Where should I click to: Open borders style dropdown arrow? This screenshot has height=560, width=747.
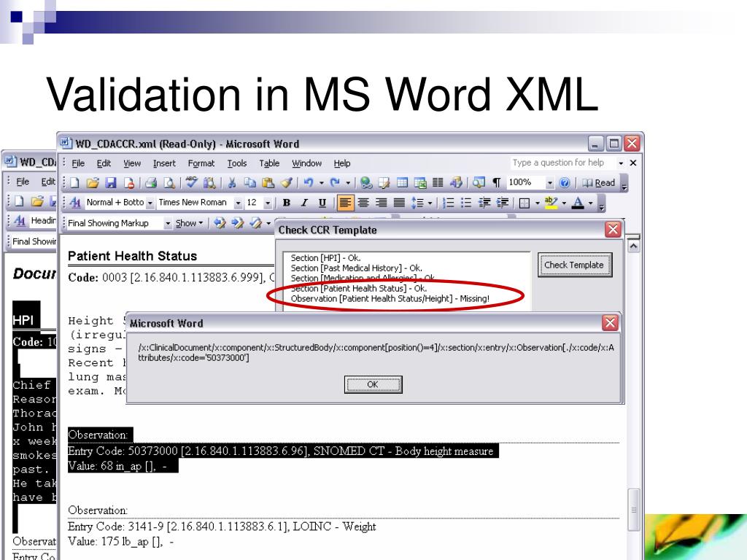click(538, 203)
